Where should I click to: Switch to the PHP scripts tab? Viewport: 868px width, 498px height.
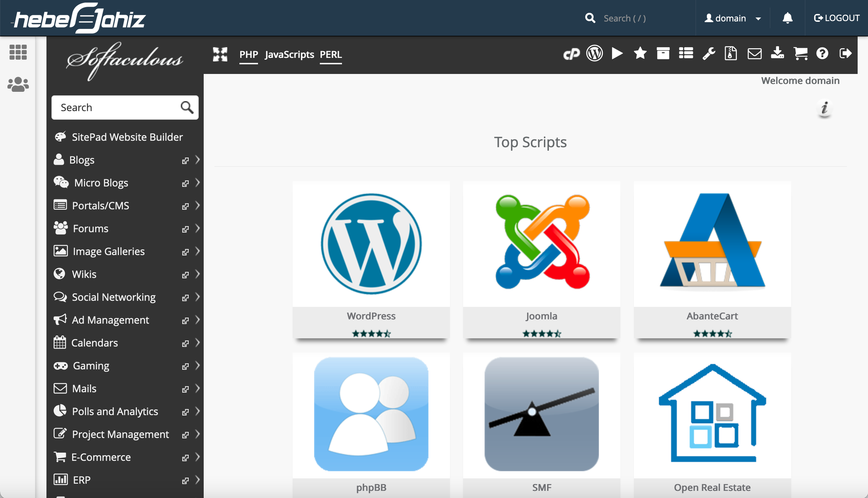point(249,55)
